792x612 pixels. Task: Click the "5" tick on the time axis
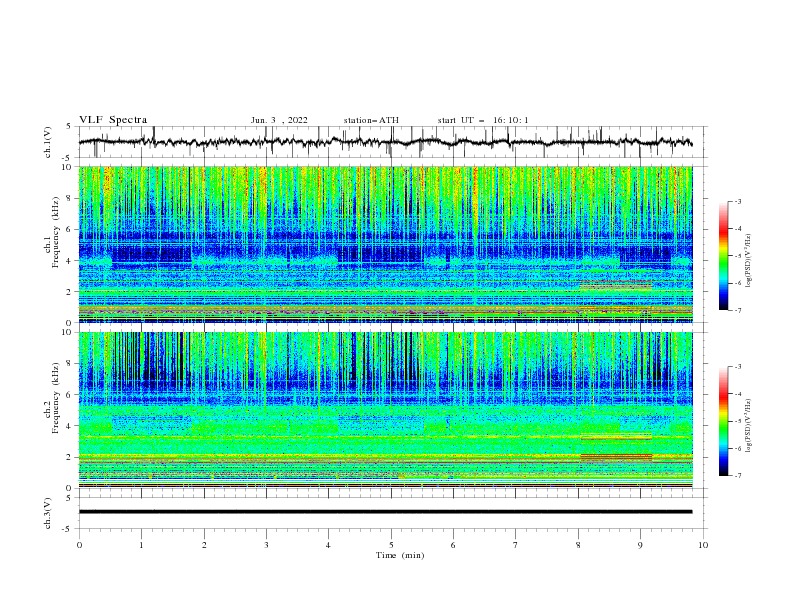click(x=391, y=545)
